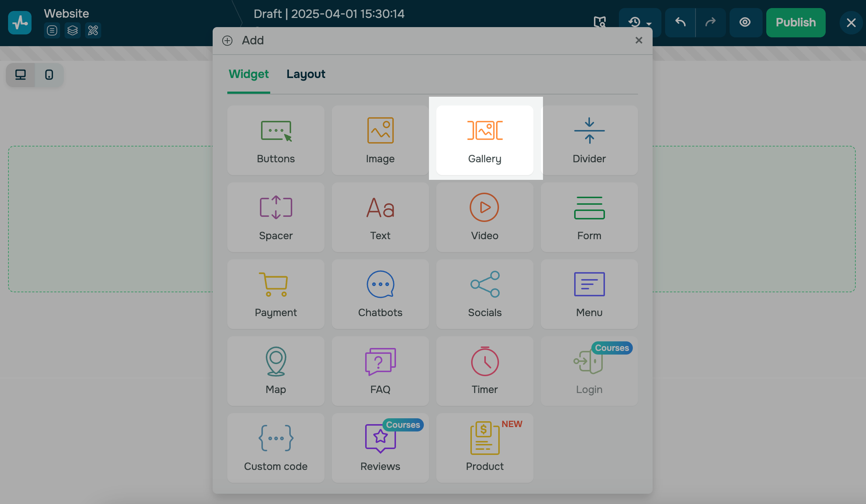Add the Custom code widget
This screenshot has width=866, height=504.
coord(276,448)
